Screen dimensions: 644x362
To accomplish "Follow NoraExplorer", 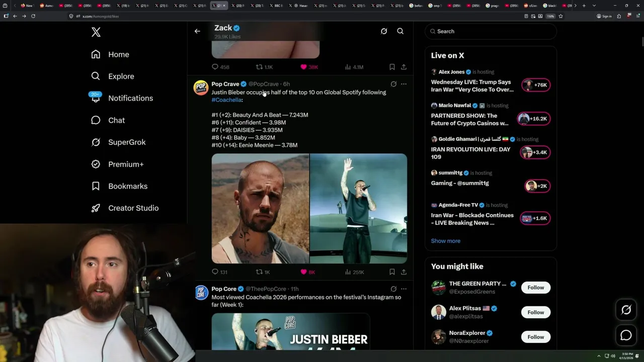I will 536,337.
